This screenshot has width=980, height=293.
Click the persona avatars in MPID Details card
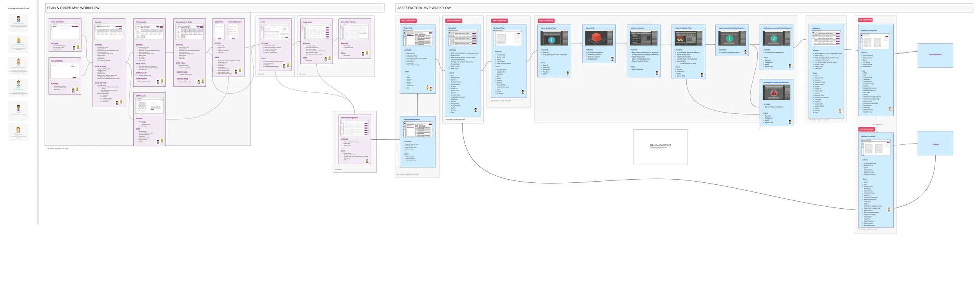[160, 141]
